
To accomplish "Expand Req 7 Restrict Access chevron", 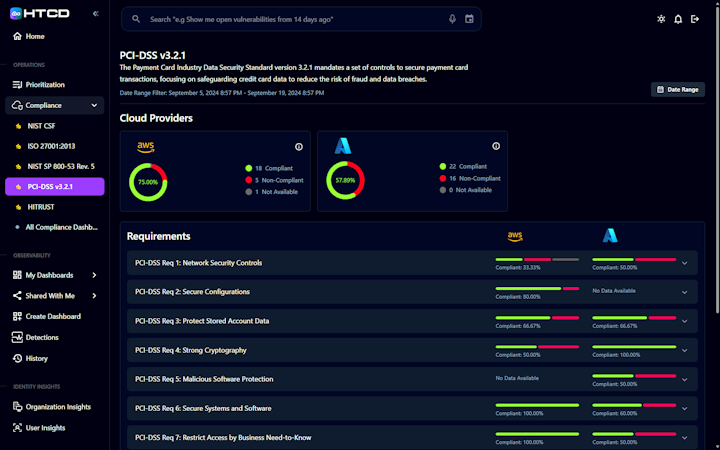I will [x=684, y=438].
